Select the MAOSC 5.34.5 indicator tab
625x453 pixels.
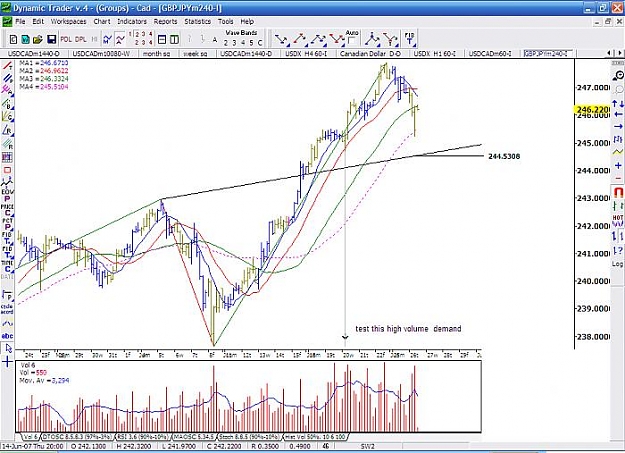pos(195,437)
